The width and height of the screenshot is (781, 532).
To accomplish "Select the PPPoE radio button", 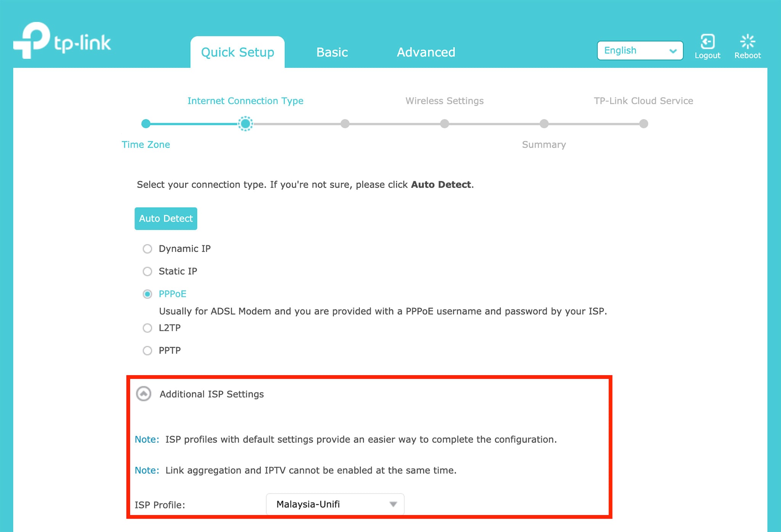I will pos(146,293).
